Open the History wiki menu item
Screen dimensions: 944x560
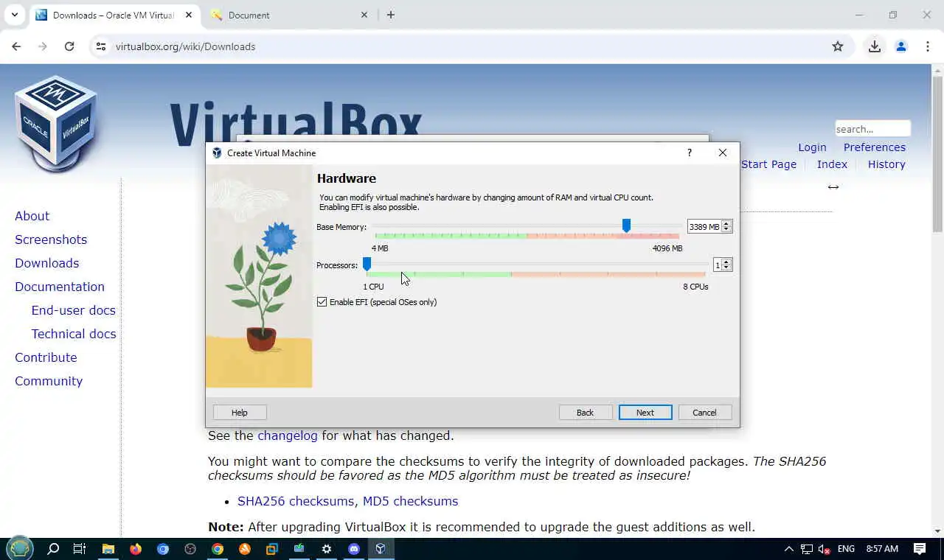(886, 164)
